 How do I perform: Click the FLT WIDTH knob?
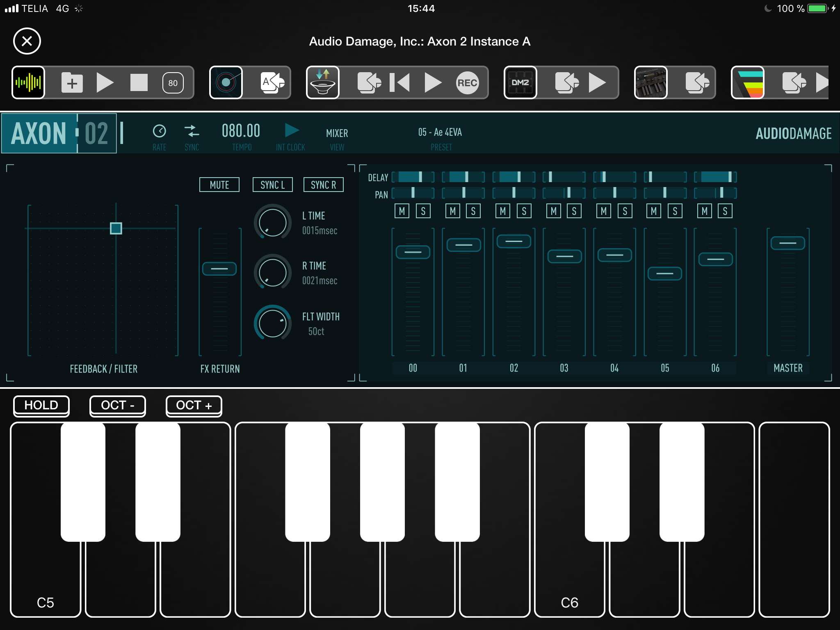point(273,323)
